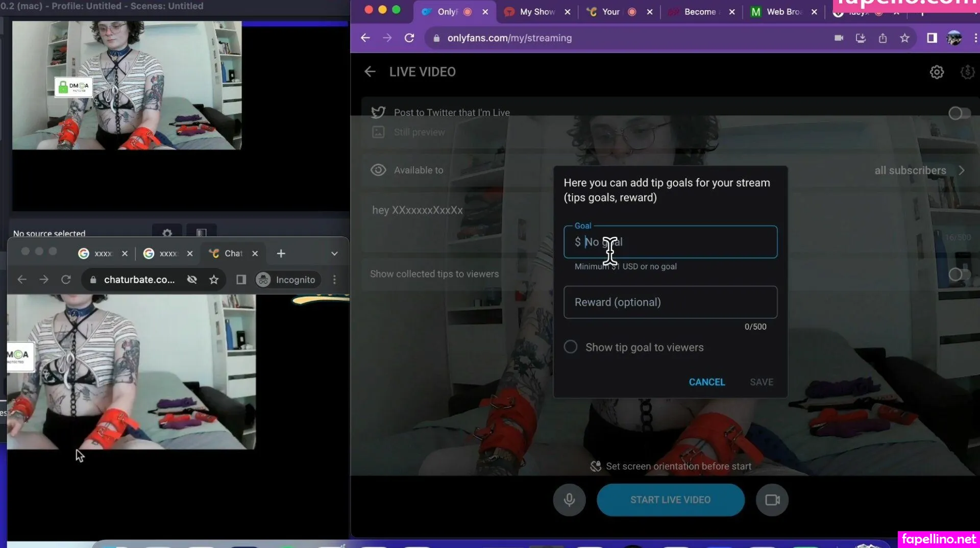Click Start Live Video button
980x548 pixels.
click(x=670, y=500)
